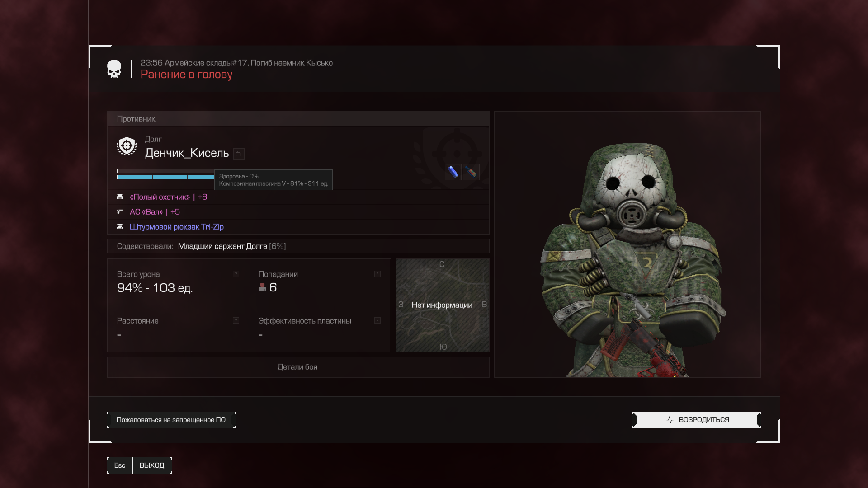Click the Возродиться button
Screen dimensions: 868x488
(x=697, y=420)
